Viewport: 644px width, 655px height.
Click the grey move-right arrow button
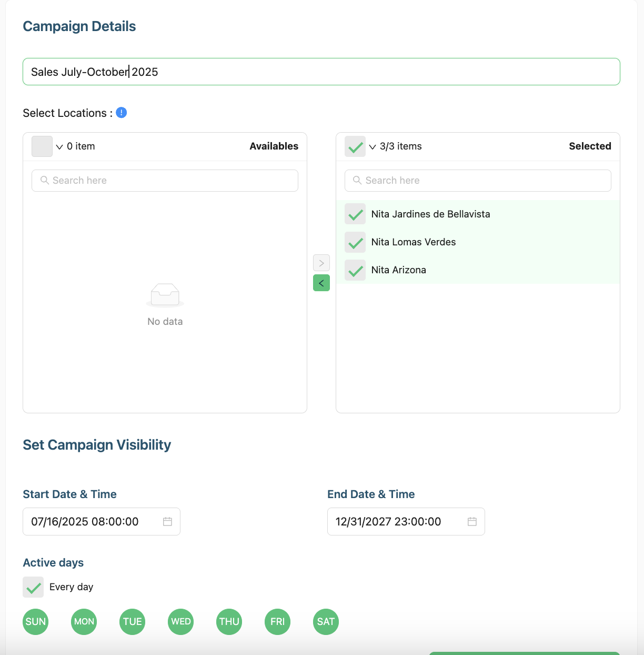click(321, 263)
